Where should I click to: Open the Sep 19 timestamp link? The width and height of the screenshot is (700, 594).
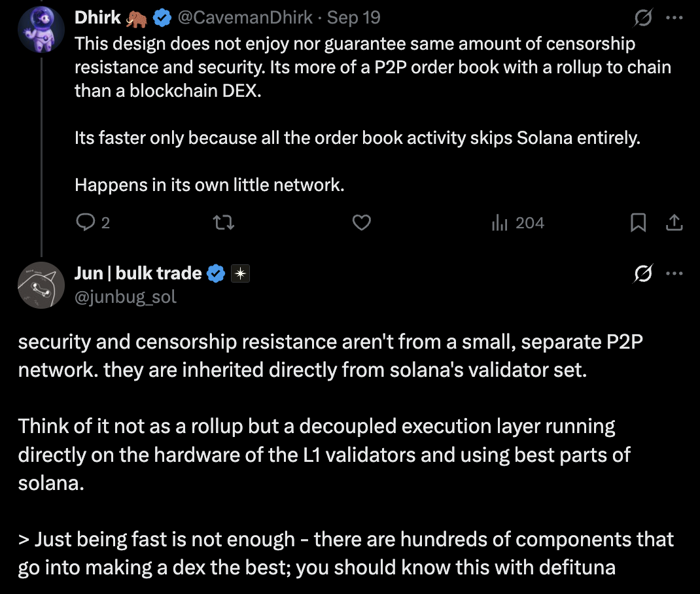354,18
